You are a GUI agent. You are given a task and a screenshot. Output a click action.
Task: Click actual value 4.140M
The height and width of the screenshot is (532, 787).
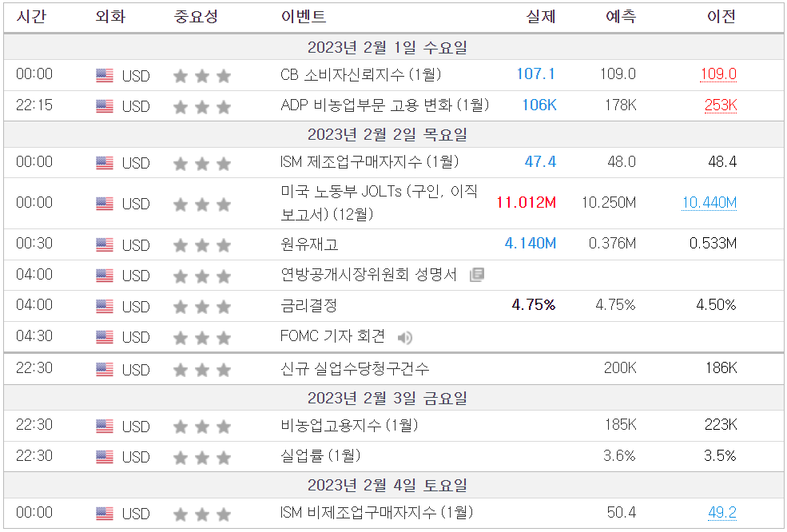coord(531,244)
